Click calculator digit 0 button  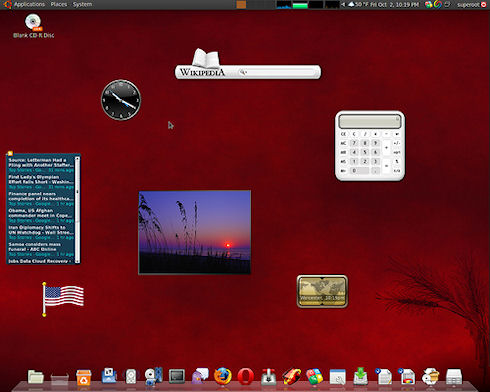click(359, 171)
